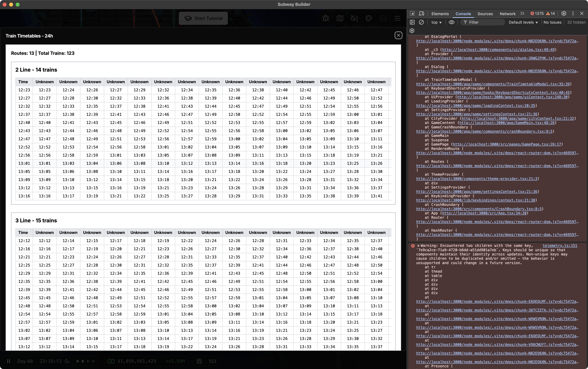Switch to the Sources tab
The image size is (588, 369).
[x=485, y=14]
